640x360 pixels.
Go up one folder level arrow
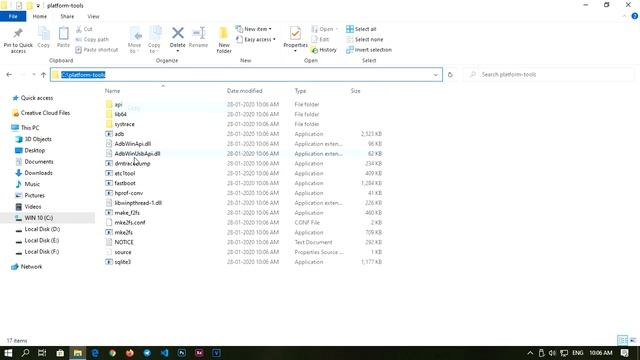tap(43, 75)
